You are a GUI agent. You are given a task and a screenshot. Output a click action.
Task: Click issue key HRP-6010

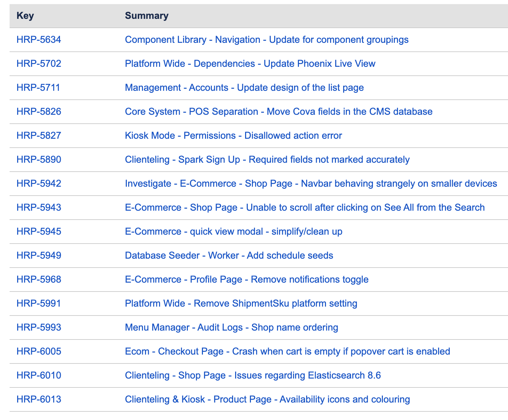(x=39, y=375)
